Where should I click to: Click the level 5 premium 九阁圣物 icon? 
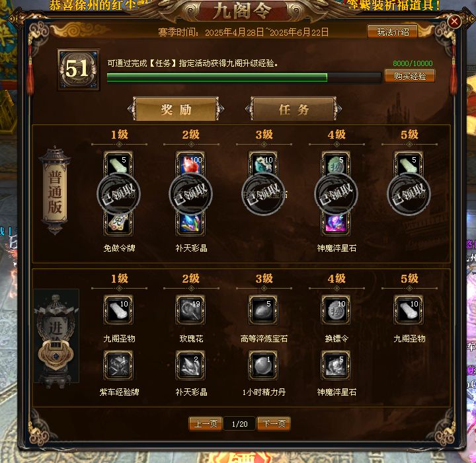tap(409, 310)
